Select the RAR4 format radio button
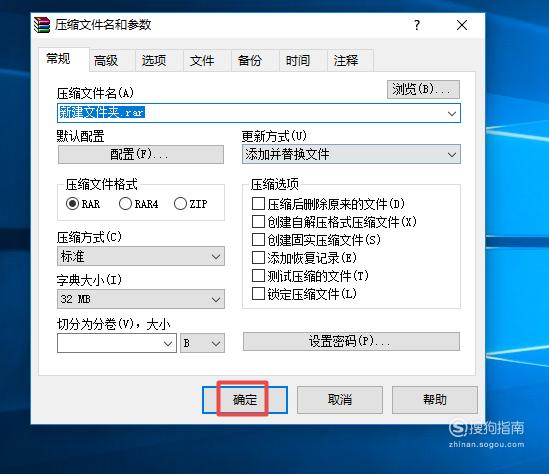This screenshot has height=474, width=549. coord(125,203)
